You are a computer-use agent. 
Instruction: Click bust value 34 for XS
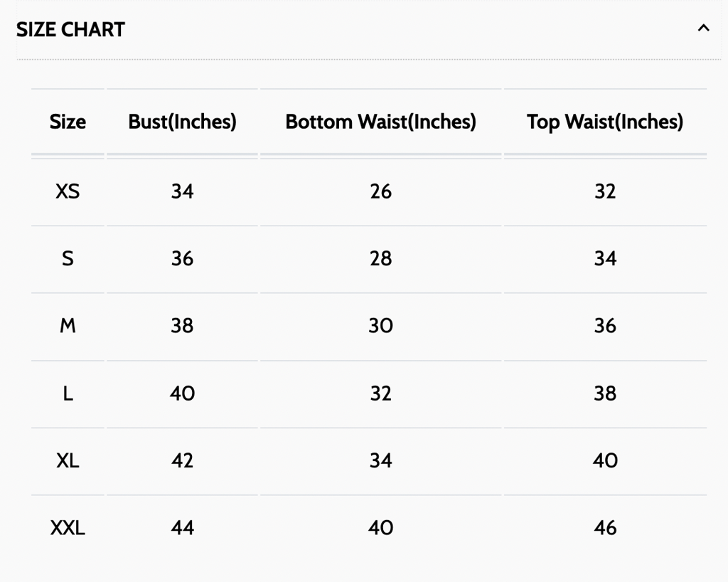(183, 191)
